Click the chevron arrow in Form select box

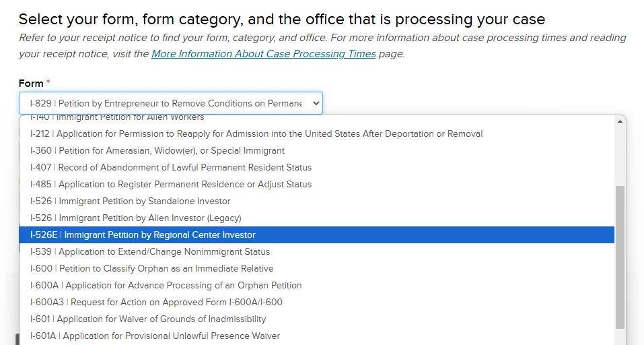click(313, 104)
